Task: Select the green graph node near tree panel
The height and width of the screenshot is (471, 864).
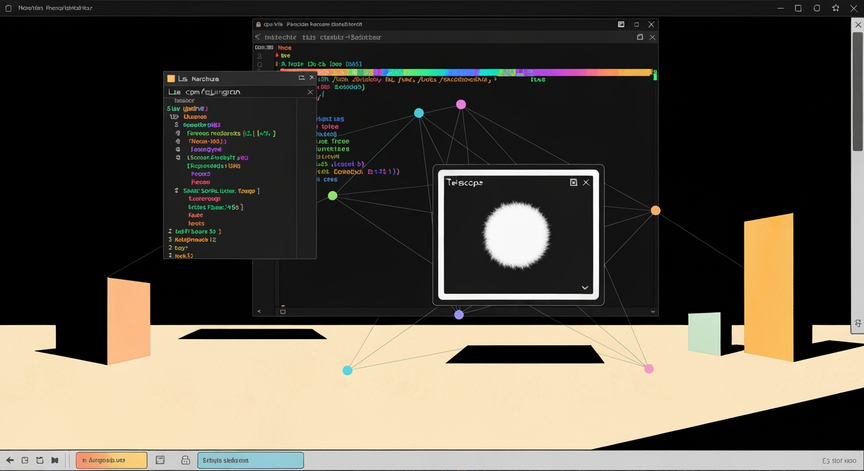Action: [x=332, y=196]
